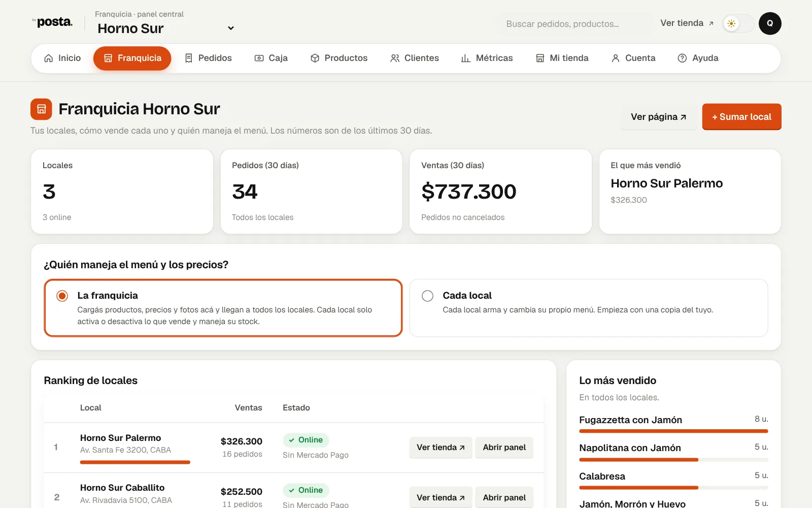Click the Local column header
812x508 pixels.
[91, 408]
